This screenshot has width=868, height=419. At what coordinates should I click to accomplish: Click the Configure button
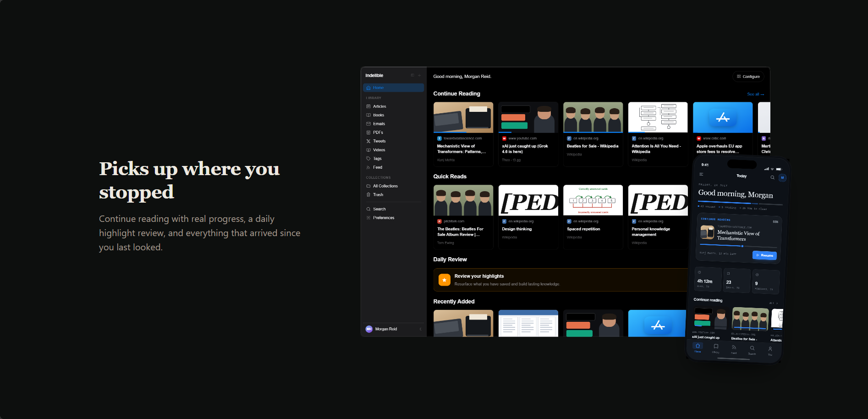pyautogui.click(x=748, y=77)
